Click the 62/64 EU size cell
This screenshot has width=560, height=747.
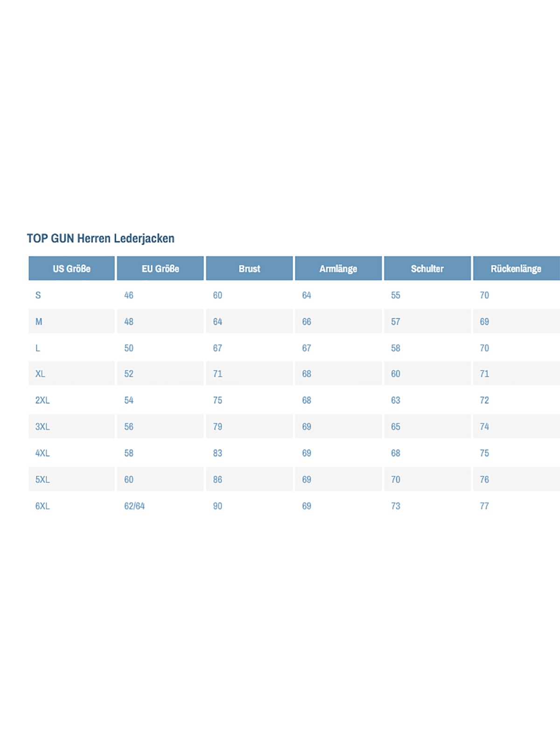[x=134, y=506]
